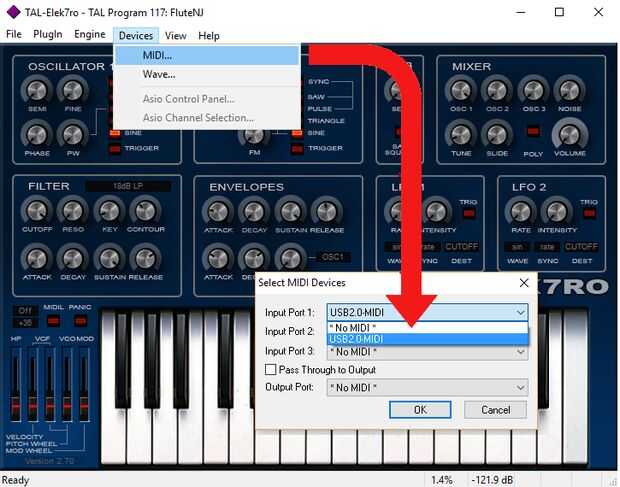
Task: Choose Wave... from the Devices menu
Action: [x=207, y=74]
